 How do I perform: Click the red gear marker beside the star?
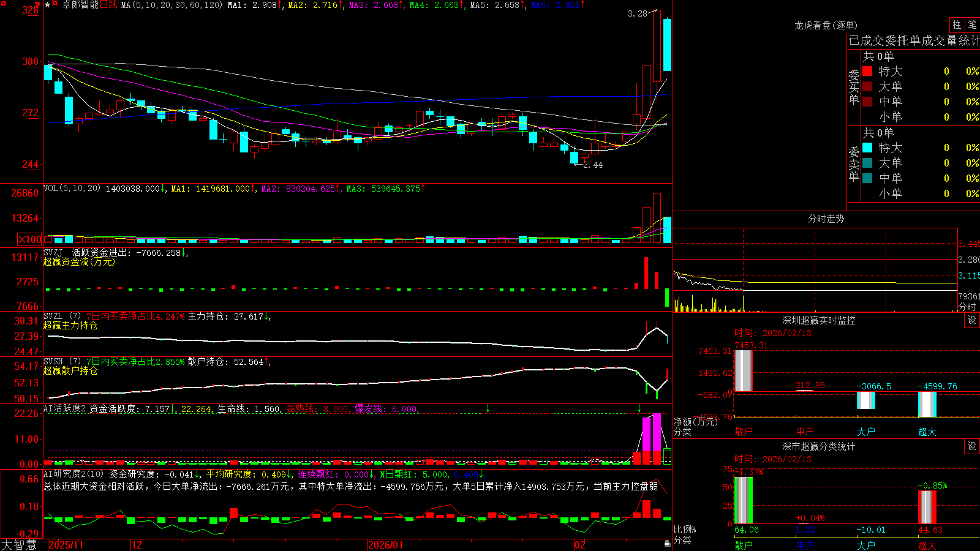pos(55,4)
